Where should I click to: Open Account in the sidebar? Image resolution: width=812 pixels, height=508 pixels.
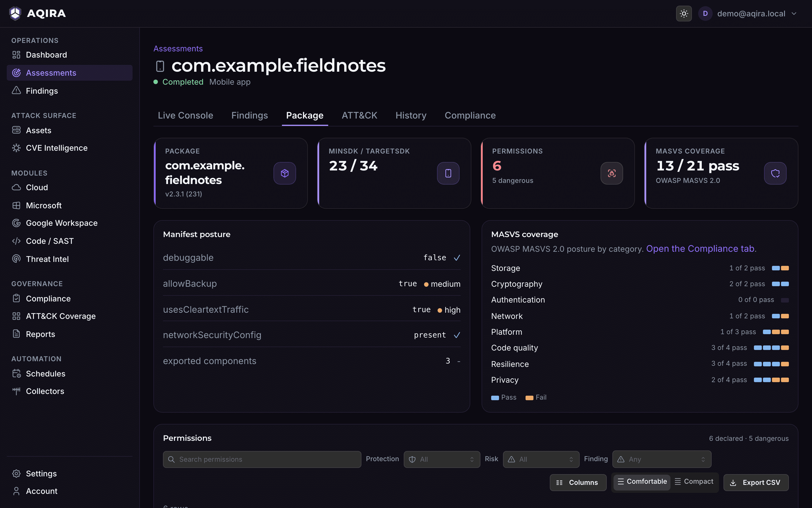(69, 491)
